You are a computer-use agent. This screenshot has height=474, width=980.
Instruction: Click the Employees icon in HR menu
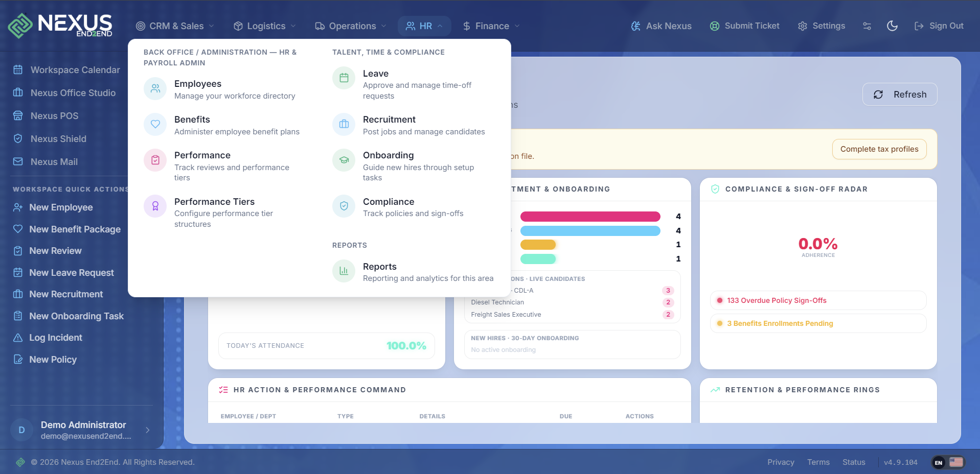(155, 89)
